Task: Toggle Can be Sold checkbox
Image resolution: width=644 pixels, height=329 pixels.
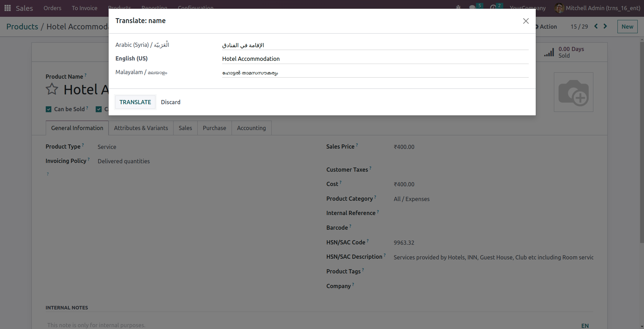Action: click(49, 109)
